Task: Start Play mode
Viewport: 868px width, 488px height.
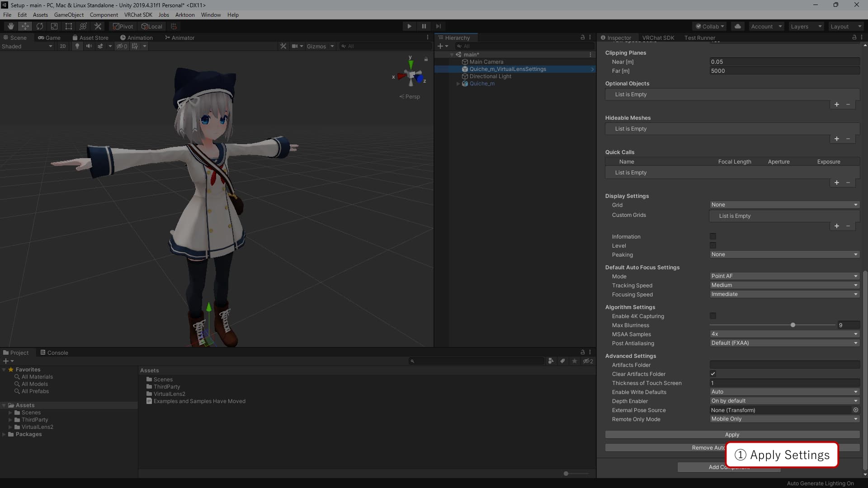Action: click(x=409, y=26)
